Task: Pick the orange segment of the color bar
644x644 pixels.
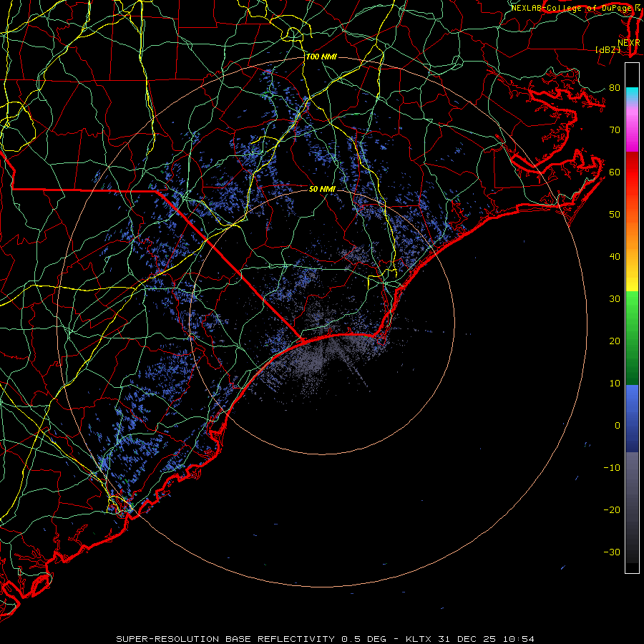Action: pyautogui.click(x=632, y=230)
